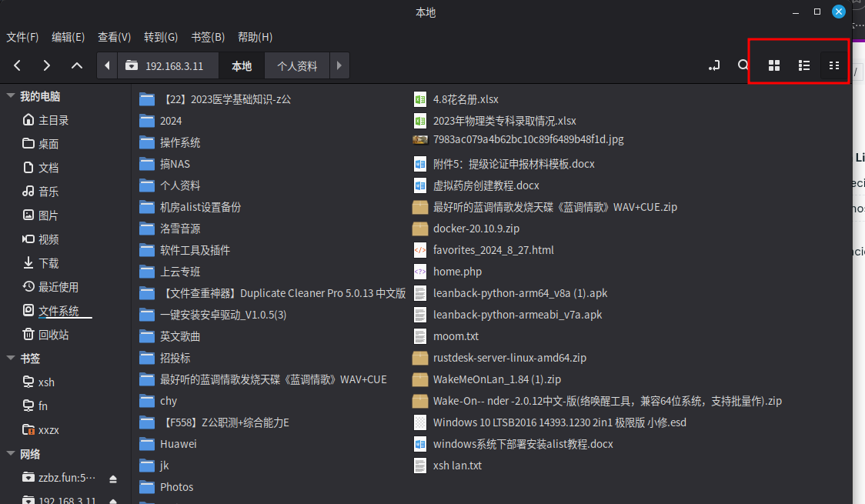This screenshot has width=865, height=504.
Task: Activate the split view toolbar icon
Action: [714, 65]
